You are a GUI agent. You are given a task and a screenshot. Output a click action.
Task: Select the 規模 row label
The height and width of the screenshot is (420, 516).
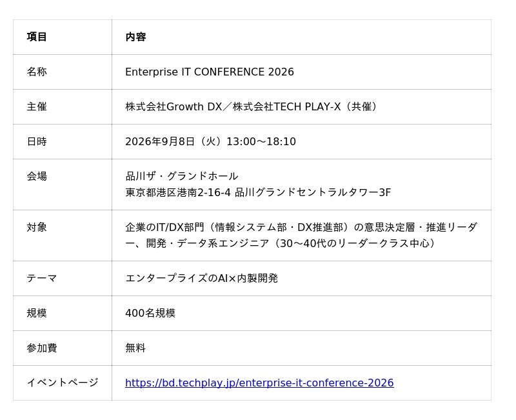37,313
